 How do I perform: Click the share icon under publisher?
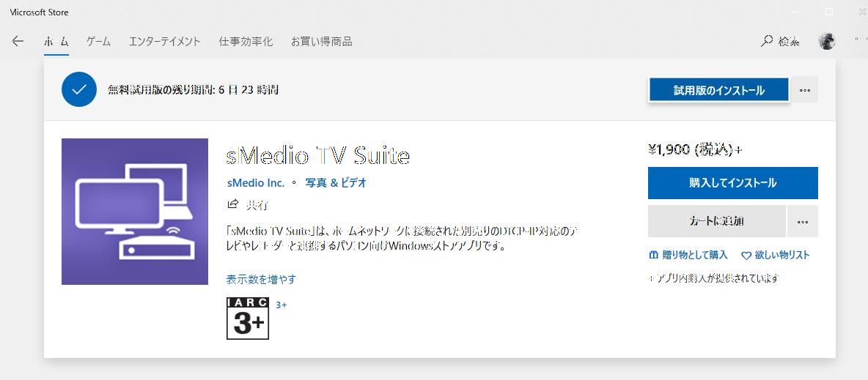[233, 205]
